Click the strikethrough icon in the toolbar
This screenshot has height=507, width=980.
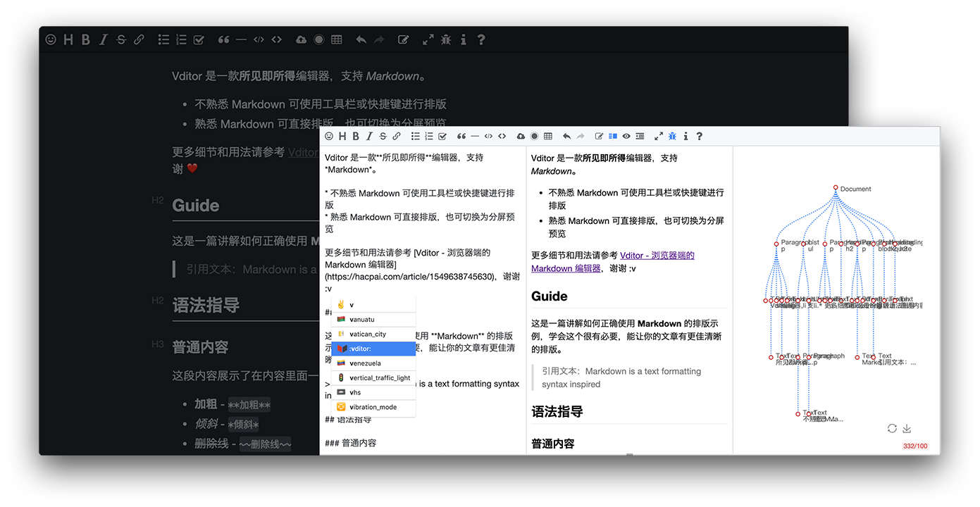click(383, 136)
